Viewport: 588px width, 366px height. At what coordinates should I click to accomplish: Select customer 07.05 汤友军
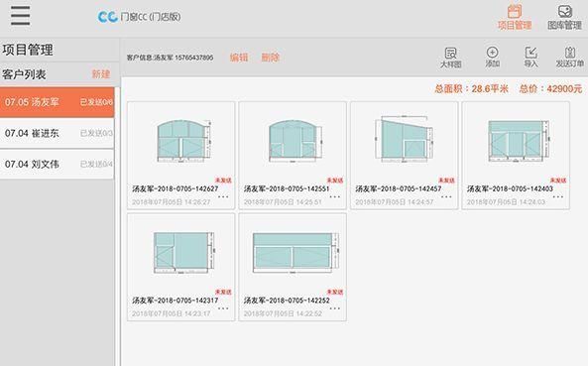(x=57, y=102)
